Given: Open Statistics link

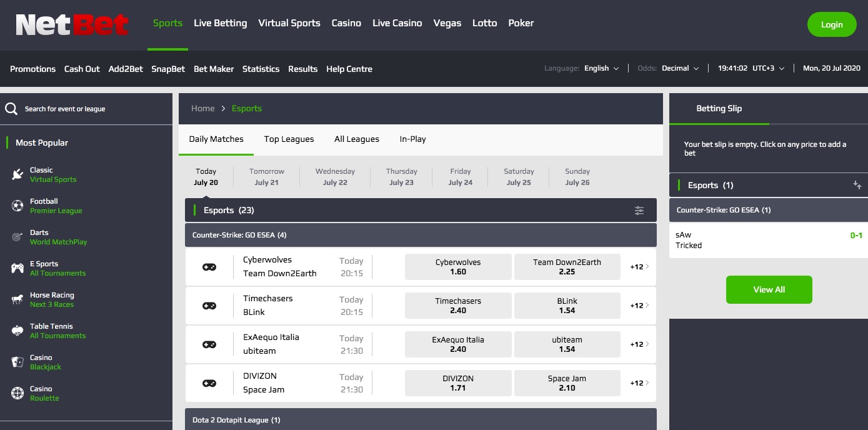Looking at the screenshot, I should 261,69.
